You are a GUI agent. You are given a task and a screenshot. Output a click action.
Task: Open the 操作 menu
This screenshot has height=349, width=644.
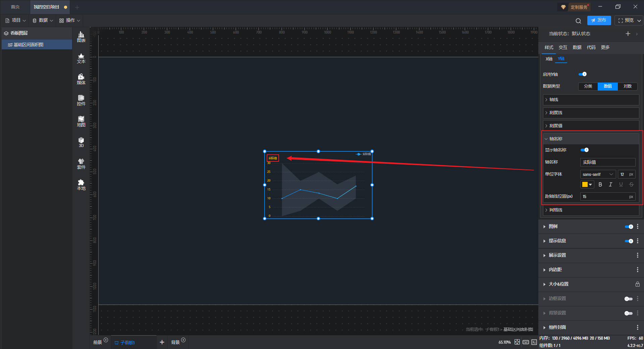pos(69,20)
